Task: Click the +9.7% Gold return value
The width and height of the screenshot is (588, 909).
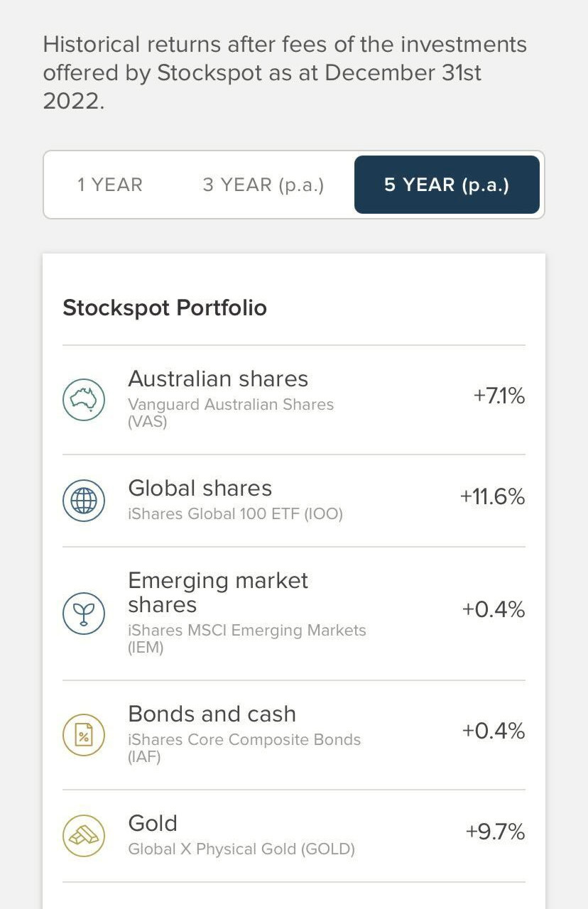Action: click(x=495, y=832)
